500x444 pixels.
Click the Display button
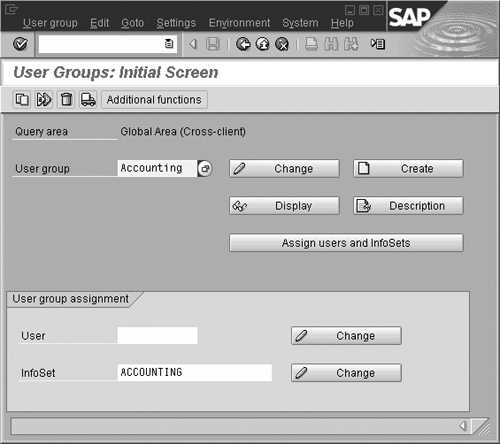click(x=284, y=205)
